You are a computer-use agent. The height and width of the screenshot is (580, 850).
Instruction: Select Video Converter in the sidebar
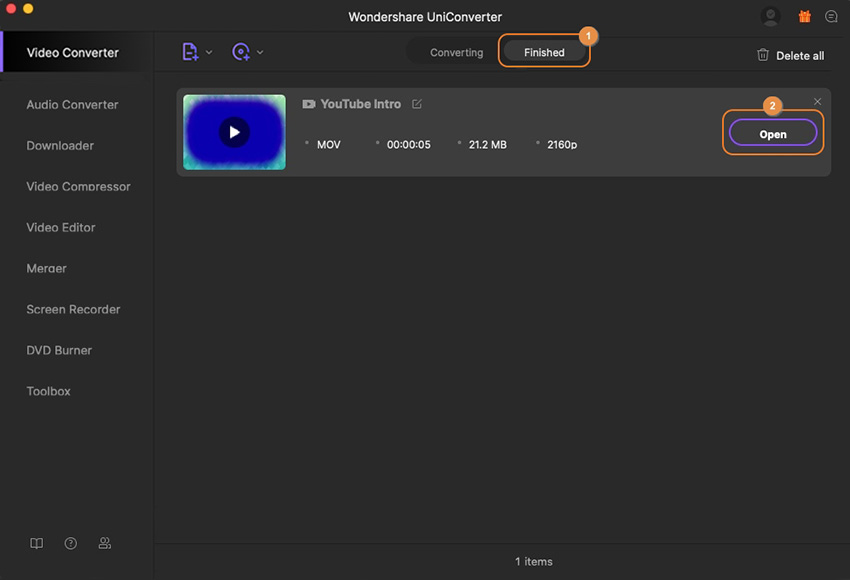pos(73,53)
